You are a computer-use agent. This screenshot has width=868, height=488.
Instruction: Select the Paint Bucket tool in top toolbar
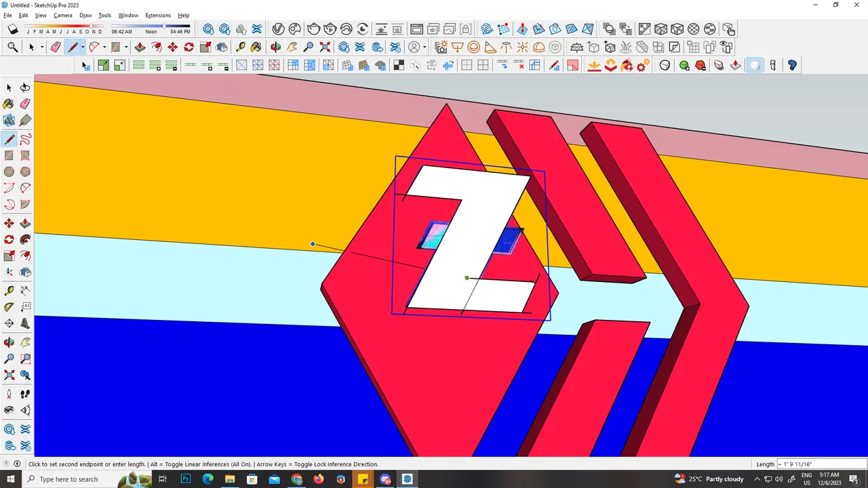(256, 47)
